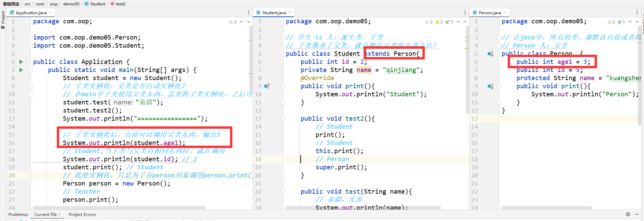The height and width of the screenshot is (221, 644).
Task: Collapse the comment block at top of Student.java
Action: (x=283, y=38)
